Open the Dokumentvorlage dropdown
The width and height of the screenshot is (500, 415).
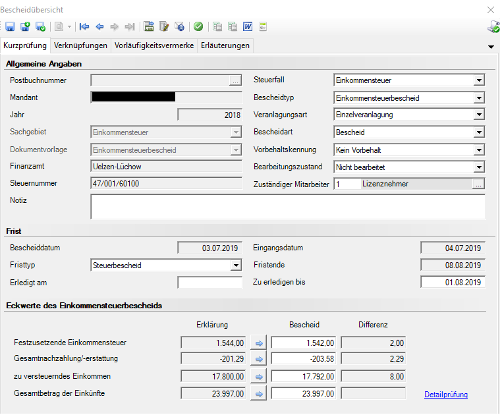coord(236,150)
